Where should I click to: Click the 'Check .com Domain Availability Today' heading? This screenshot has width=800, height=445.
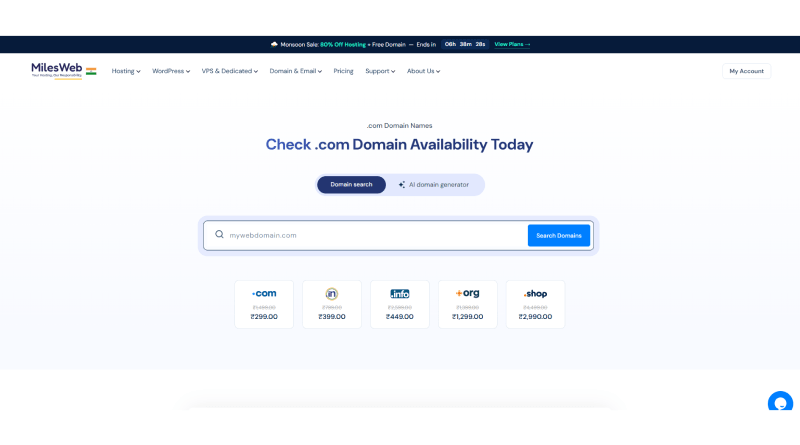[399, 144]
